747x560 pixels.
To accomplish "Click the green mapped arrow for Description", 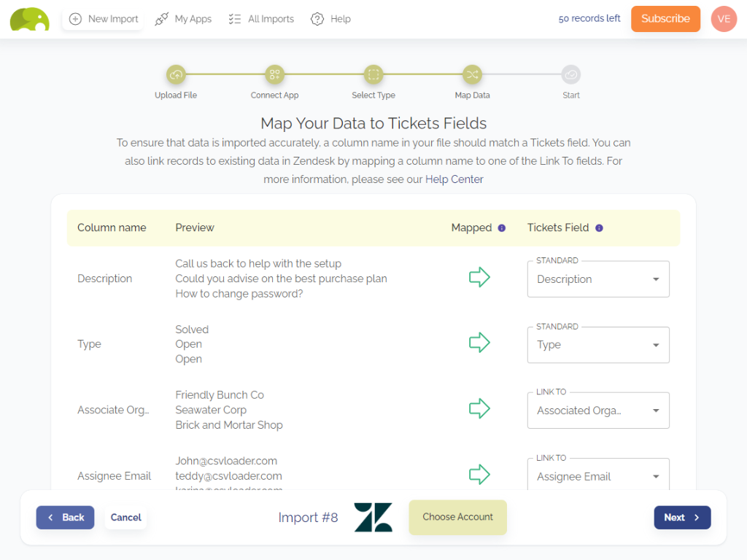I will coord(479,277).
